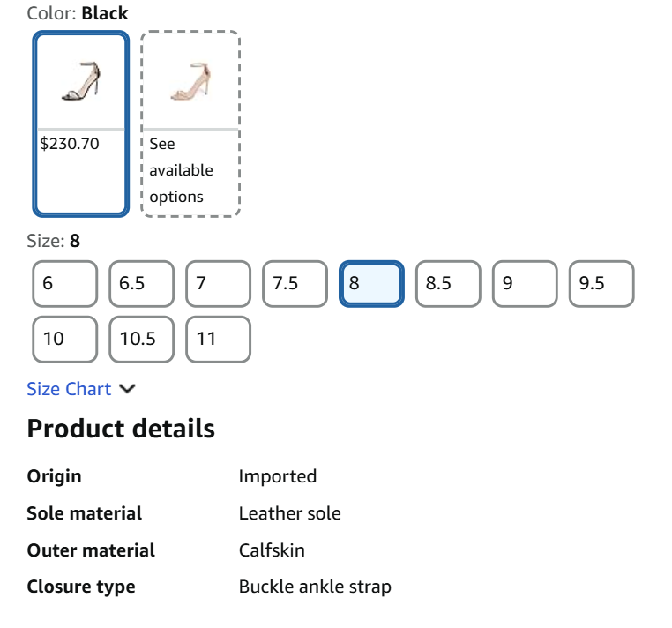Select size 7.5
672x628 pixels.
click(295, 284)
